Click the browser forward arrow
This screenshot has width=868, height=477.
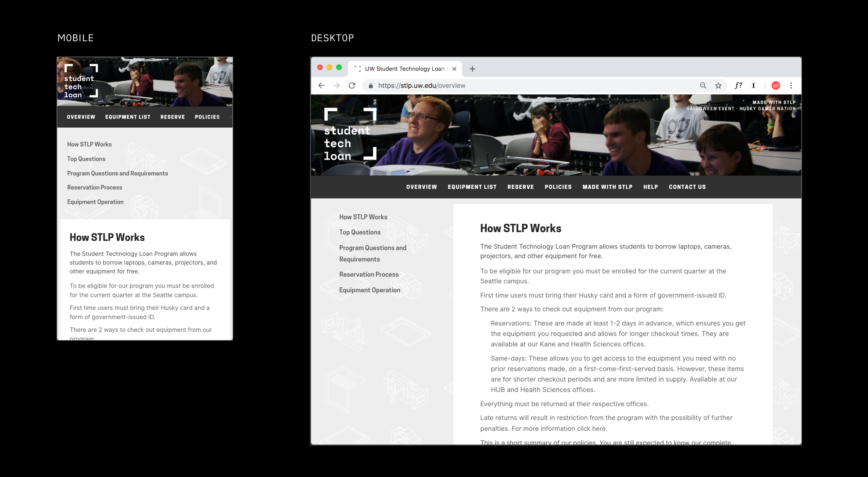(336, 86)
